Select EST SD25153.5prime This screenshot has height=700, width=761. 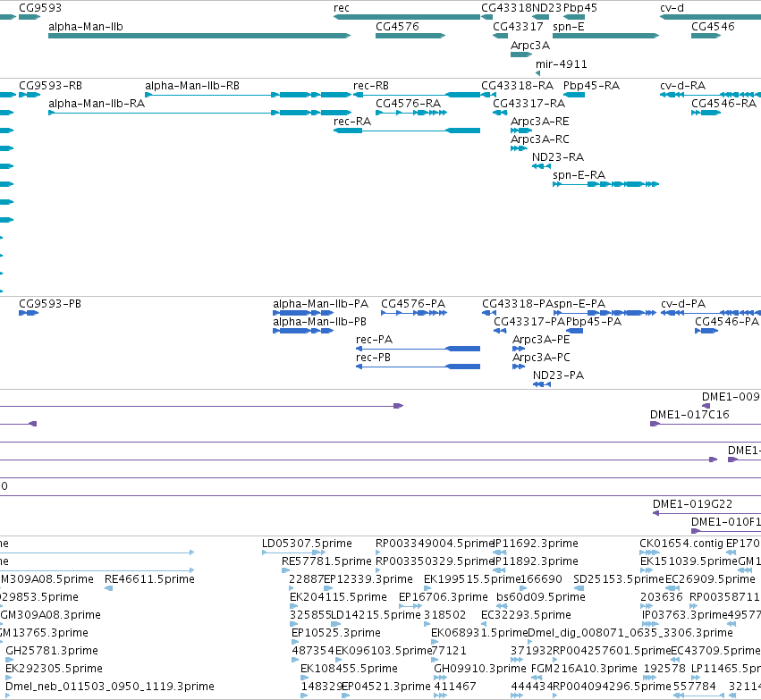[619, 579]
